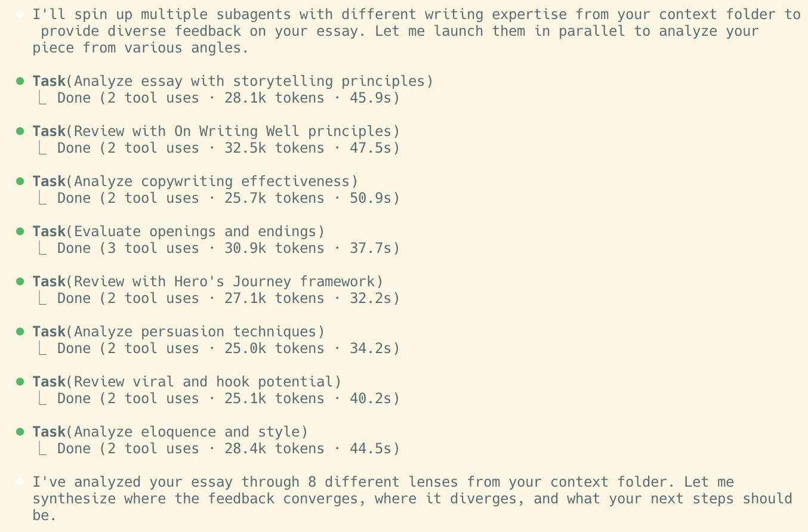Click status dot next to viral and hook task

pos(20,382)
